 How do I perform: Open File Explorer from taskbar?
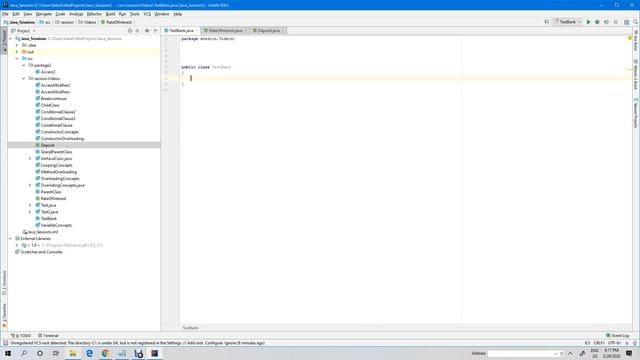(x=73, y=353)
